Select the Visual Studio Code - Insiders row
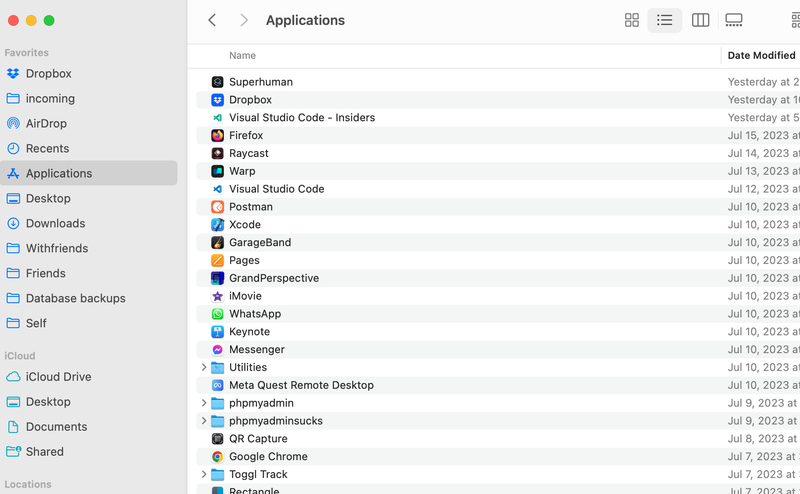This screenshot has height=494, width=800. pyautogui.click(x=302, y=118)
